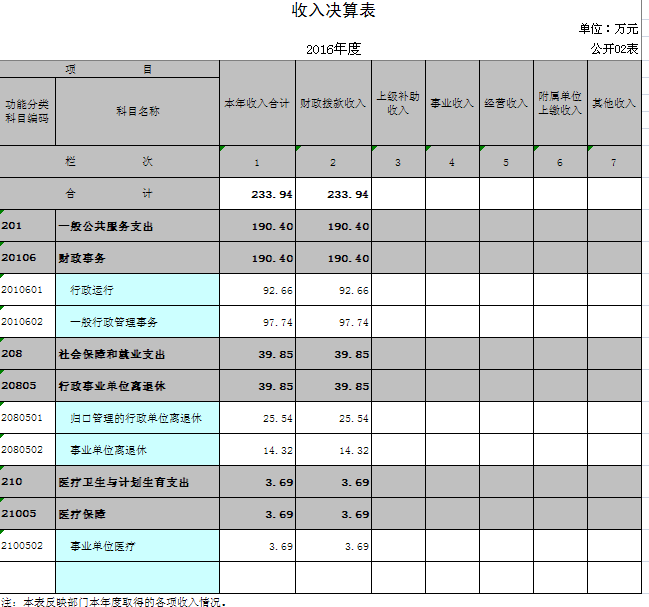
Task: Click the 医疗卫生与计划生育支出 cell
Action: (x=137, y=482)
